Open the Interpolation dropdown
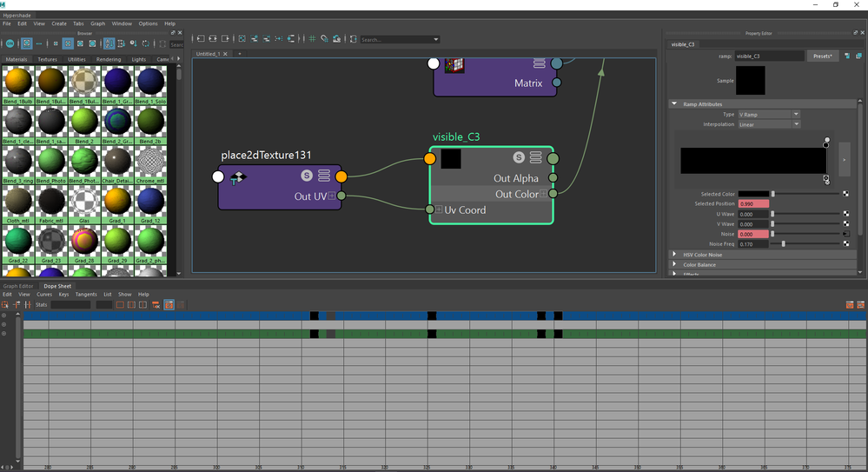Image resolution: width=868 pixels, height=472 pixels. (769, 124)
